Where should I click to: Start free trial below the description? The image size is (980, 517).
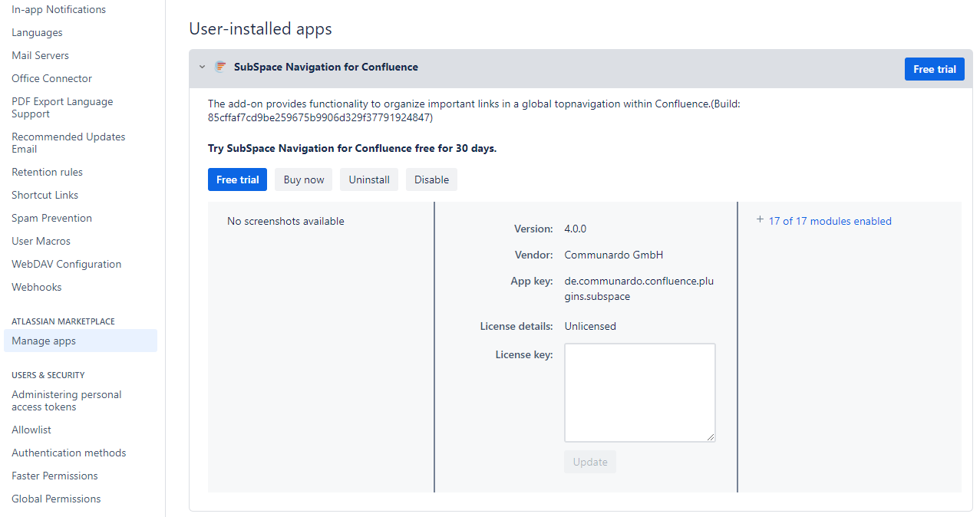237,179
